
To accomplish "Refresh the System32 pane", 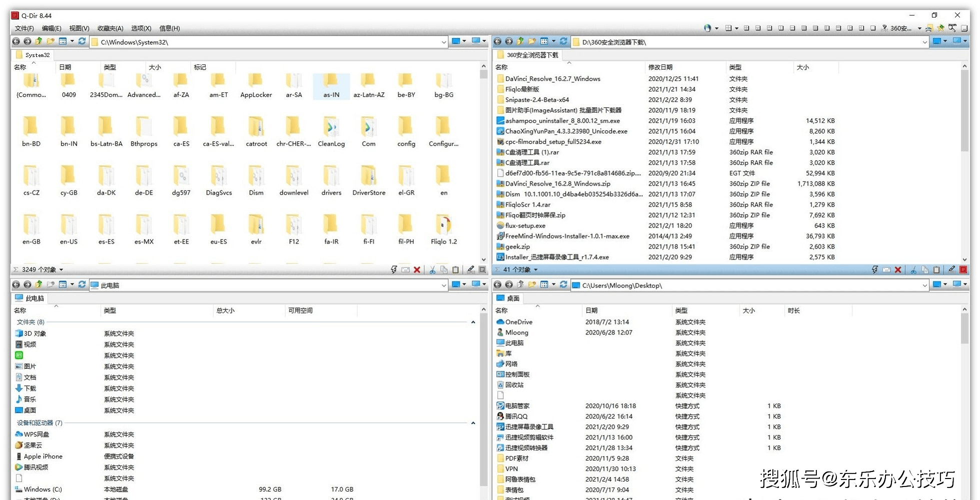I will pos(82,41).
